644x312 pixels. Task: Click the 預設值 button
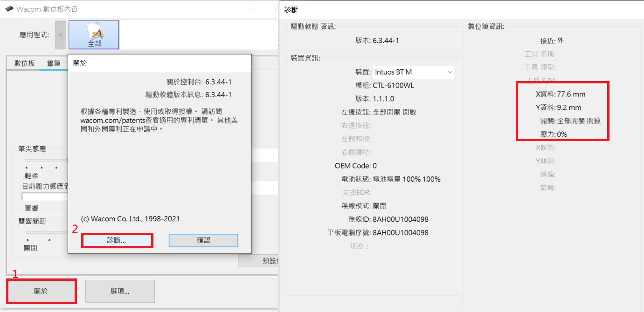point(259,261)
